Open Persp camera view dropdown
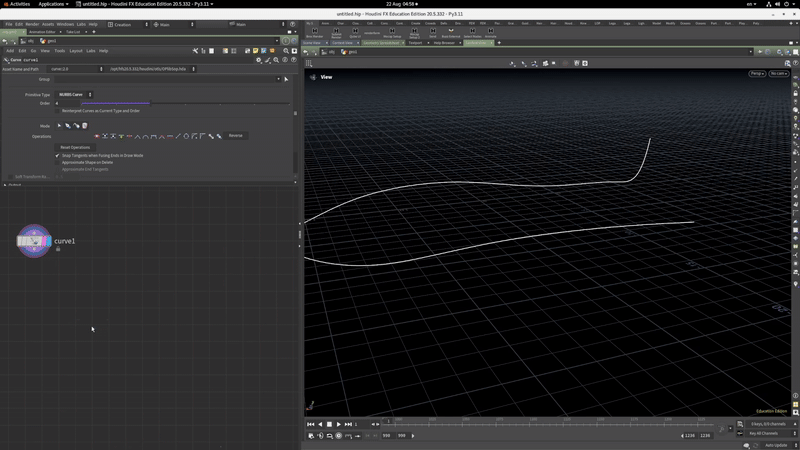Screen dimensions: 800x450 pyautogui.click(x=757, y=73)
